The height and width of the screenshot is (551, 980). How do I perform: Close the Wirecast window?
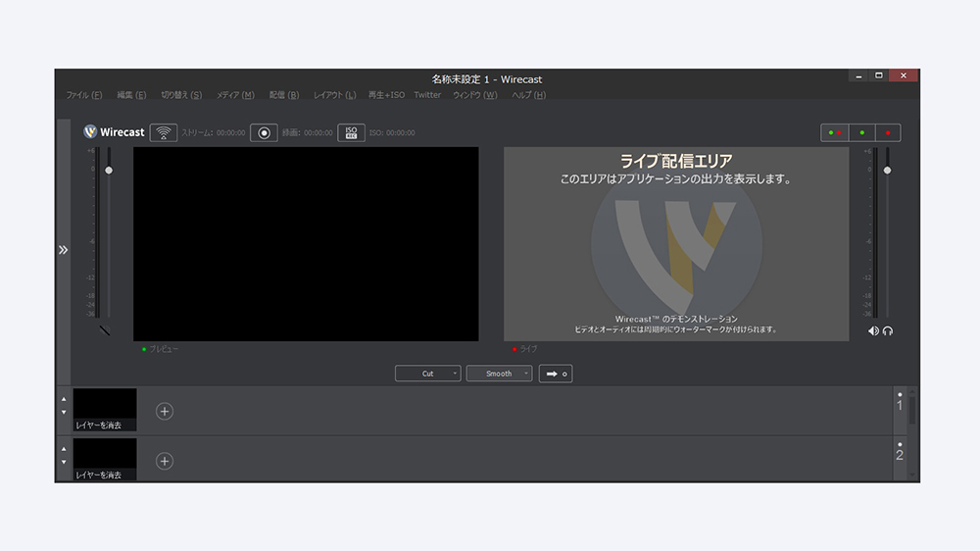904,75
